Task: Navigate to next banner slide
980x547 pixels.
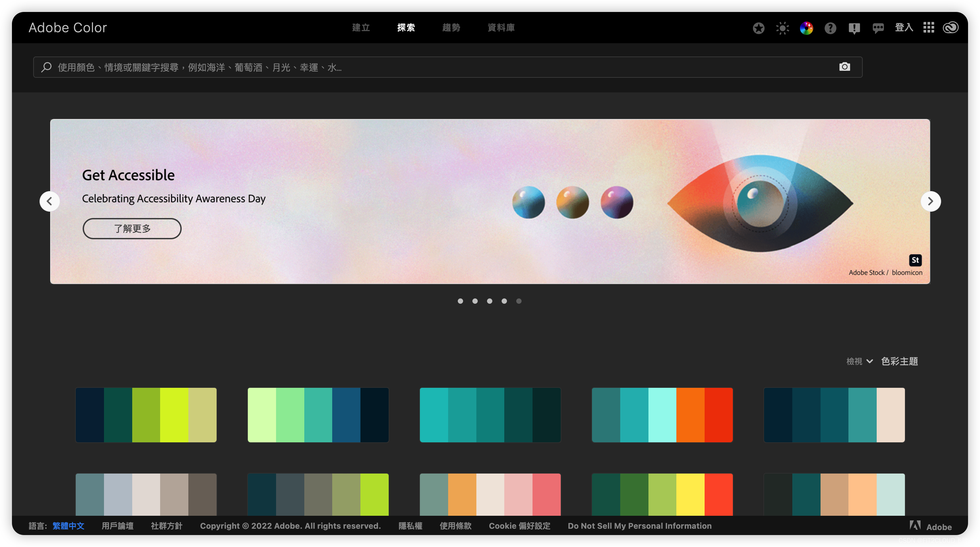Action: point(931,201)
